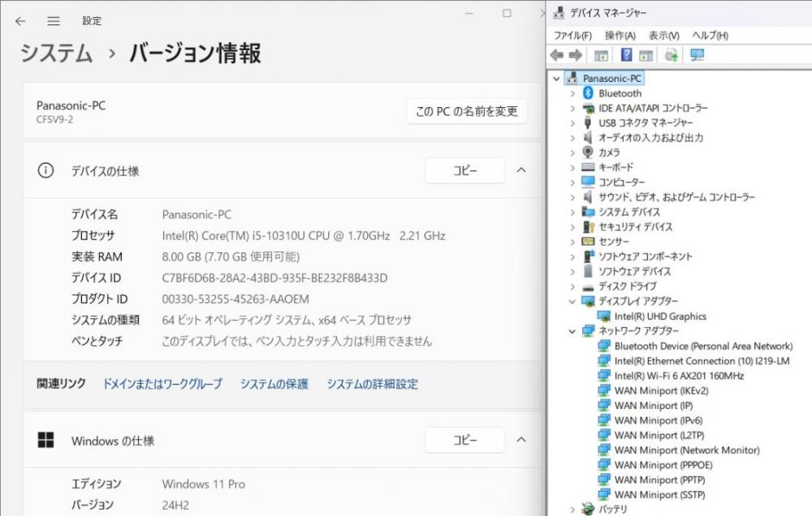
Task: Click the battery (バッテリ) category icon
Action: [588, 509]
